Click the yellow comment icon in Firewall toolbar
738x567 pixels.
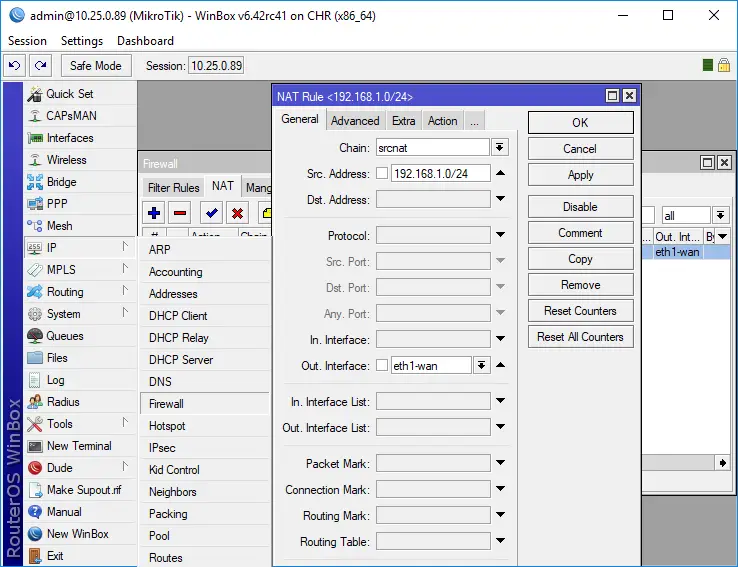(x=266, y=213)
